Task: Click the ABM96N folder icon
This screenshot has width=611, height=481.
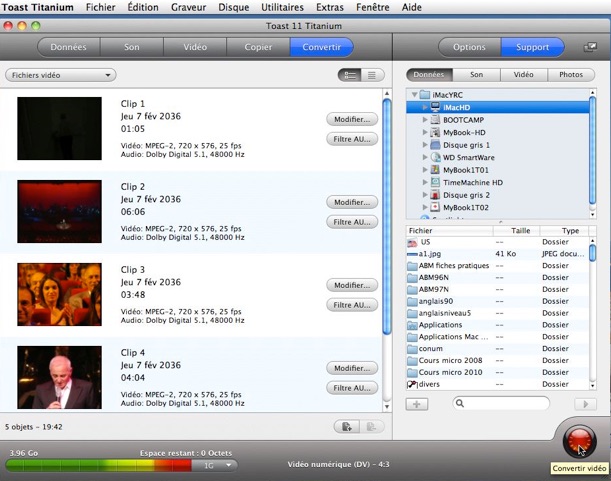Action: pos(412,278)
